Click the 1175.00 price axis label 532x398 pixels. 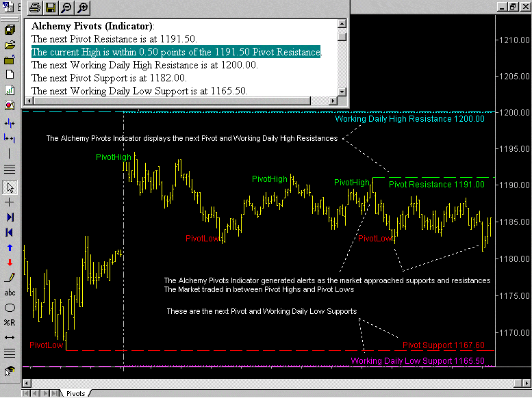tap(514, 295)
